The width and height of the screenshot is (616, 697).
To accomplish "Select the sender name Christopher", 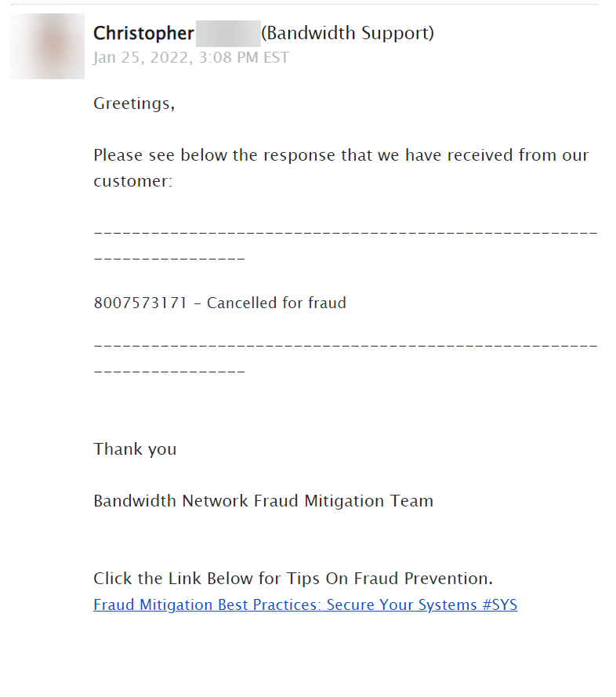I will 143,34.
